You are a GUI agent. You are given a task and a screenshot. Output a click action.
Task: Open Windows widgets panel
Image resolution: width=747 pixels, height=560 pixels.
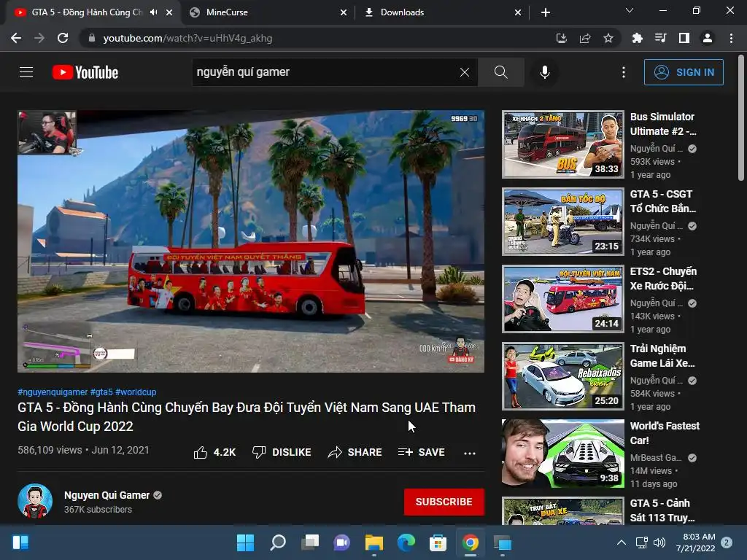click(20, 542)
